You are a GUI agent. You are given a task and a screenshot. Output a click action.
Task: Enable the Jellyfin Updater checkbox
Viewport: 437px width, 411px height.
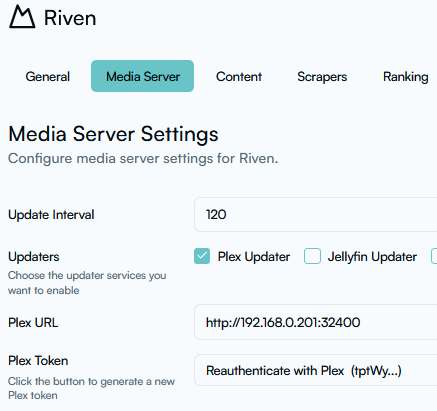[x=312, y=256]
